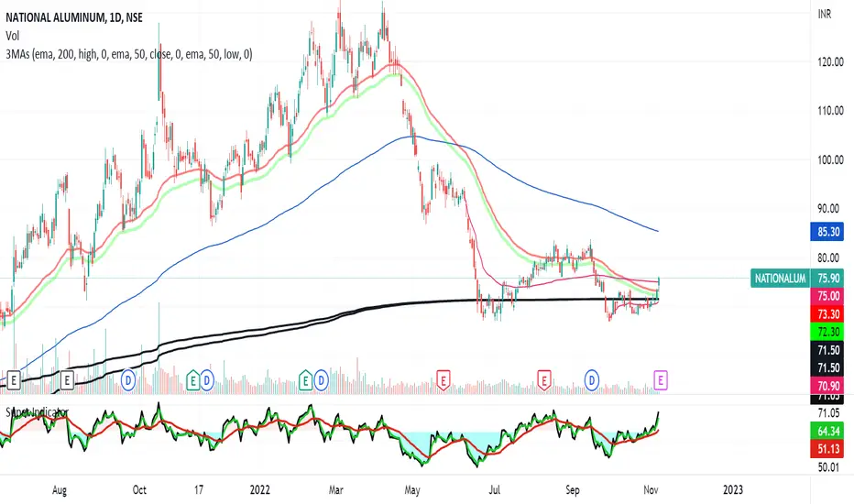Image resolution: width=854 pixels, height=504 pixels.
Task: Select the 75.90 last price label
Action: (x=828, y=279)
